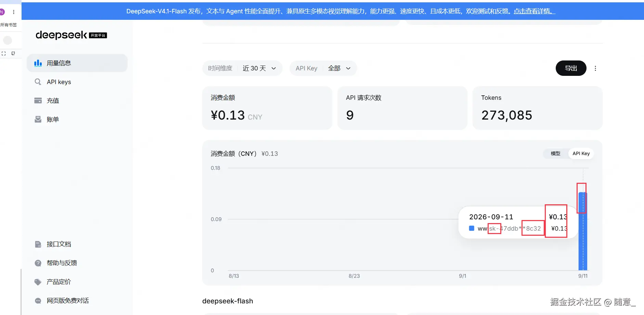This screenshot has height=315, width=644.
Task: Click the fullscreen brackets icon in left strip
Action: pyautogui.click(x=4, y=53)
